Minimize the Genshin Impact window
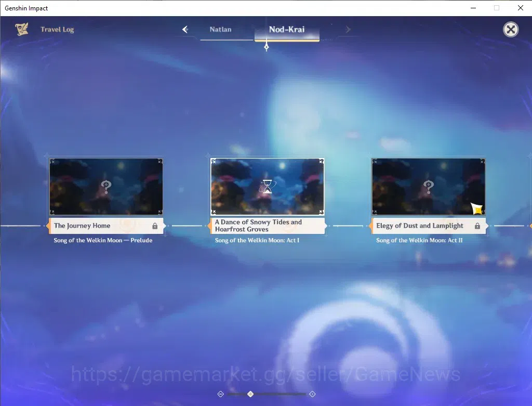 tap(473, 8)
